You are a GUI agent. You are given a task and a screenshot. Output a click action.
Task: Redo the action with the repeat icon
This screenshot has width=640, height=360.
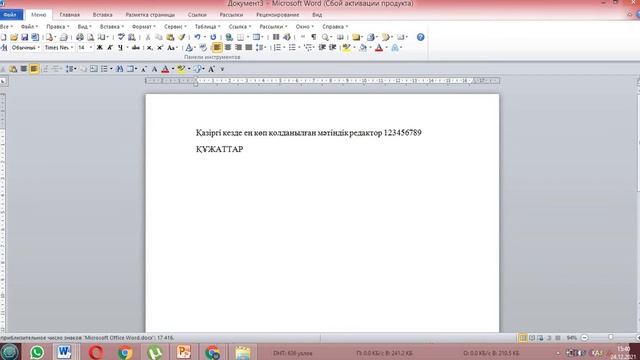pyautogui.click(x=213, y=37)
